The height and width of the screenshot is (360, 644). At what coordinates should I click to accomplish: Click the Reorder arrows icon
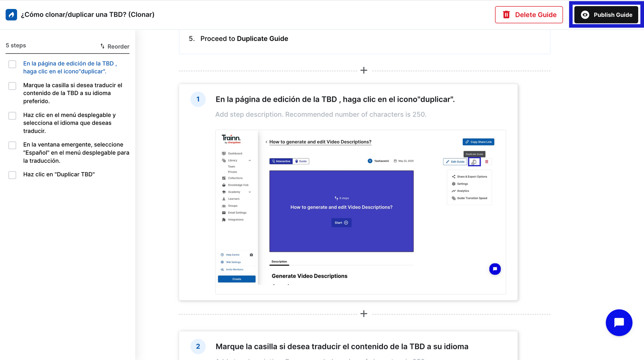tap(102, 46)
